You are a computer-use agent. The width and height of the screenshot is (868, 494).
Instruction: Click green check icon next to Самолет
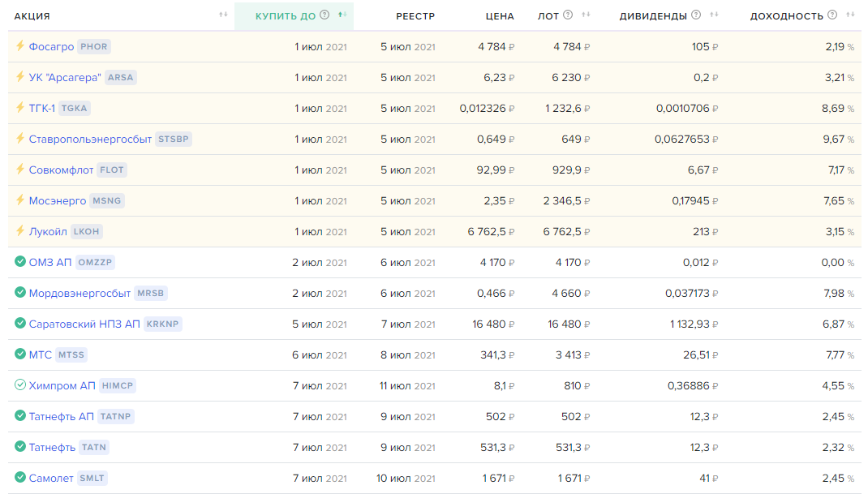coord(20,477)
